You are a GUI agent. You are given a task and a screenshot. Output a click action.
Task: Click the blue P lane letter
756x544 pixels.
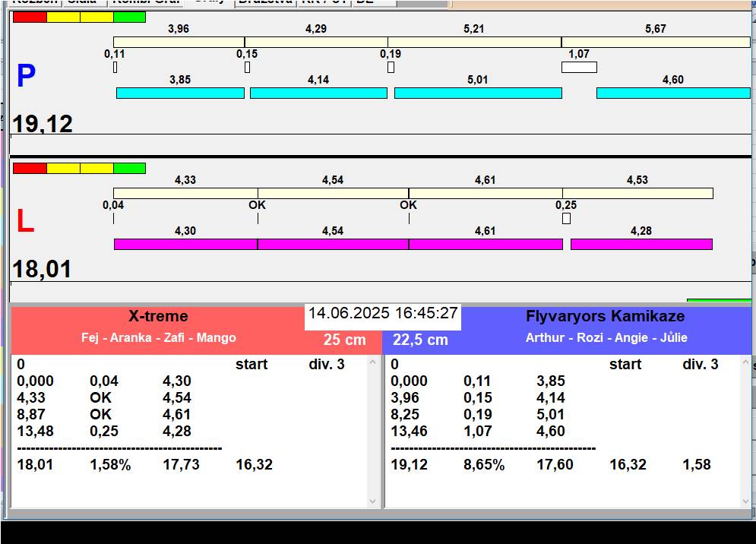click(26, 76)
